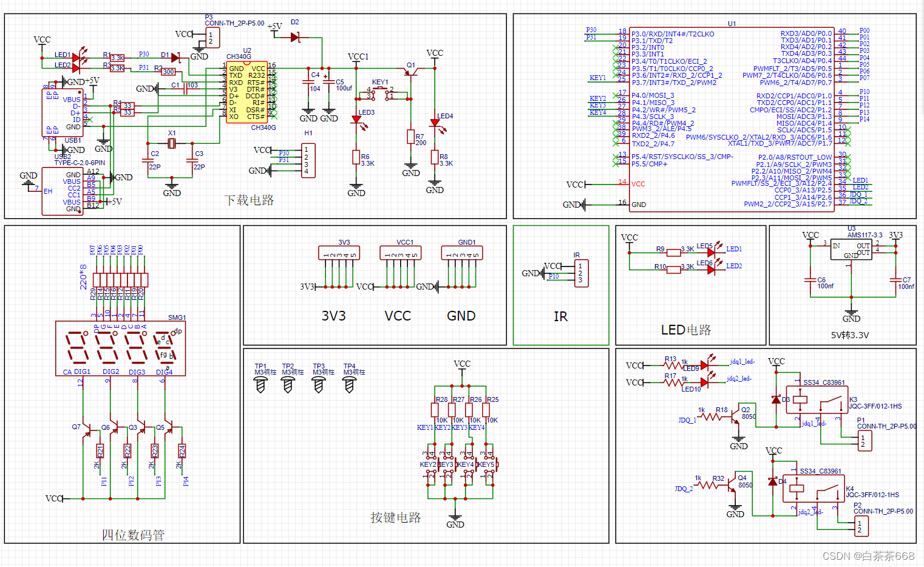Select the X1 crystal symbol

172,143
